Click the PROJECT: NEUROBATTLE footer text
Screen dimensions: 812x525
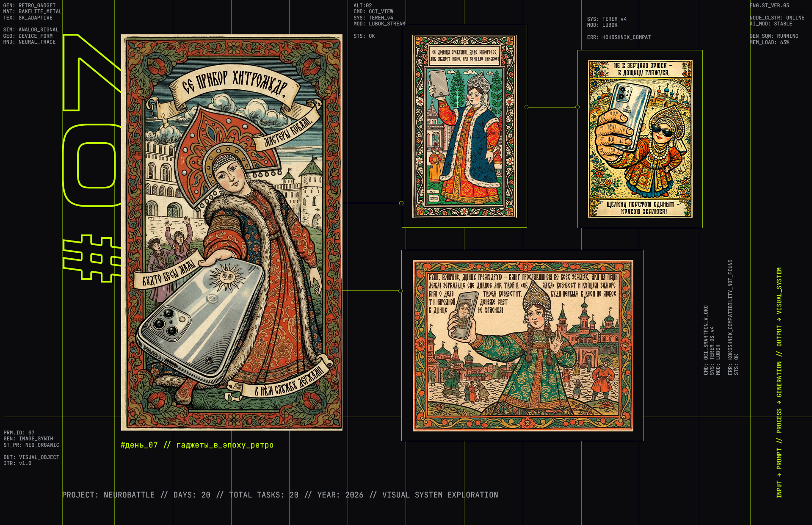[x=108, y=495]
